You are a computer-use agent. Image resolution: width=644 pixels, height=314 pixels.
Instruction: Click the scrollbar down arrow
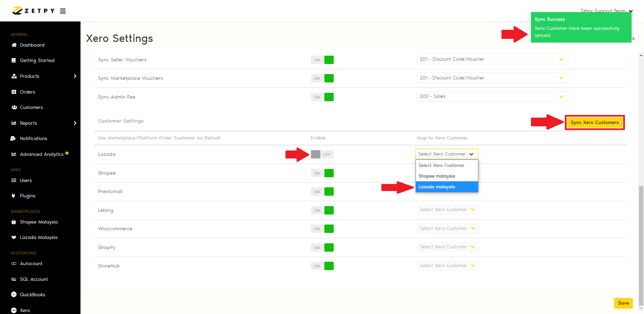tap(641, 309)
